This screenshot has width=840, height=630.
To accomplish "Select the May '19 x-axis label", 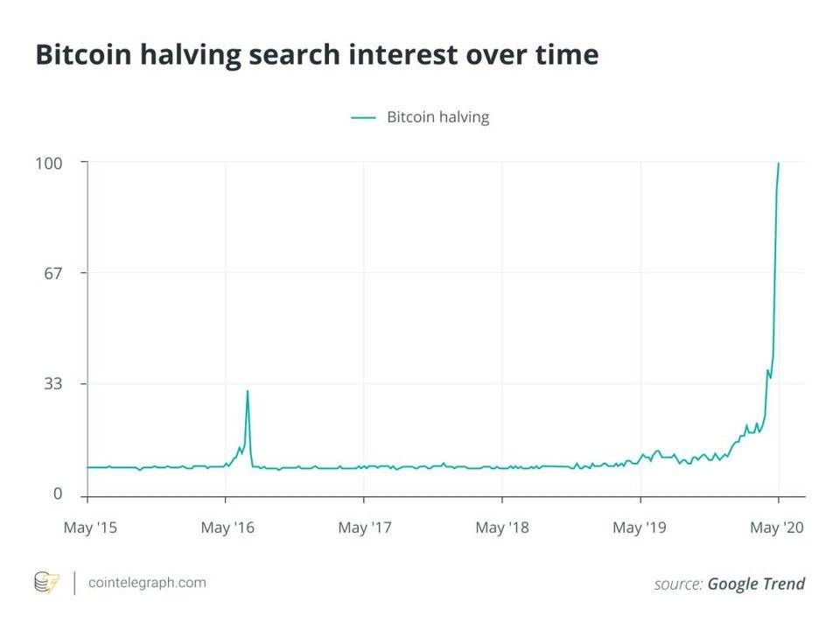I will pyautogui.click(x=640, y=528).
